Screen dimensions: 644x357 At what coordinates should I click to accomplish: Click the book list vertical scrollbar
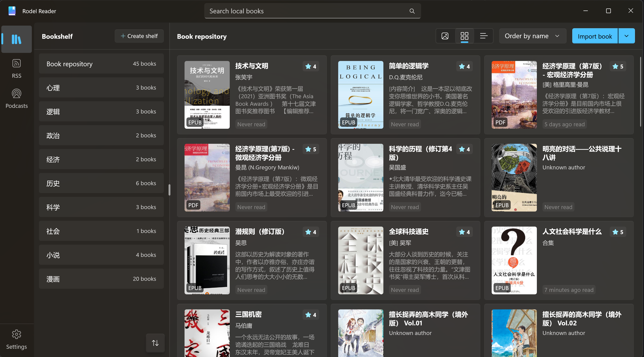point(640,91)
